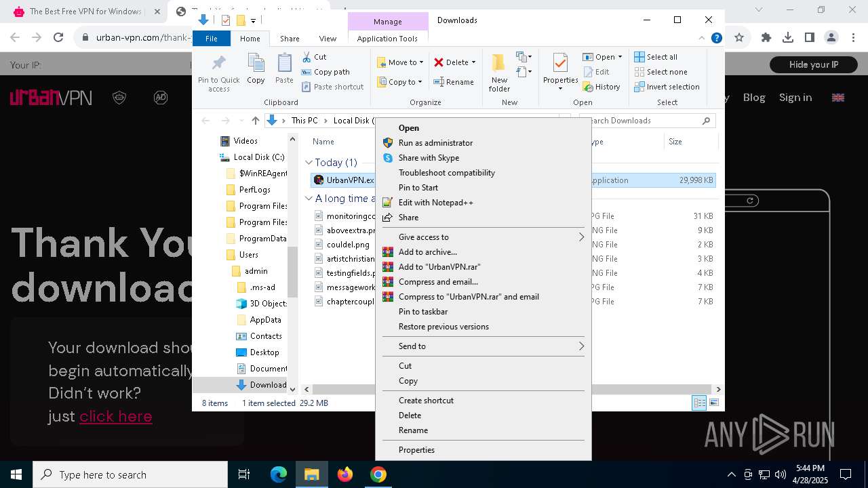This screenshot has height=488, width=868.
Task: Switch to the Share ribbon tab
Action: [290, 39]
